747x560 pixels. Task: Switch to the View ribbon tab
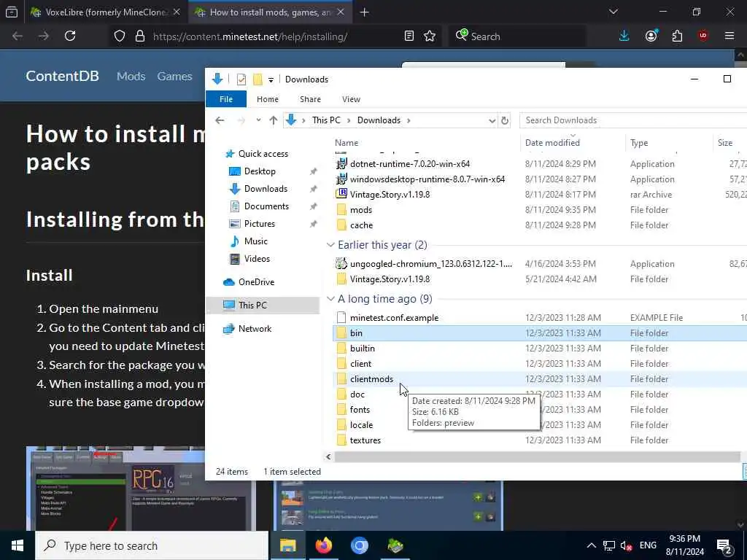pyautogui.click(x=351, y=99)
